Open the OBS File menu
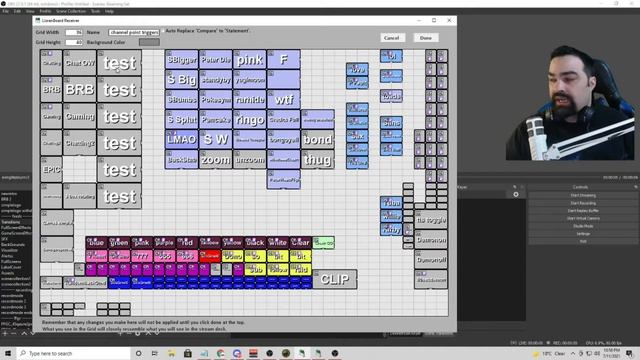 [x=5, y=11]
